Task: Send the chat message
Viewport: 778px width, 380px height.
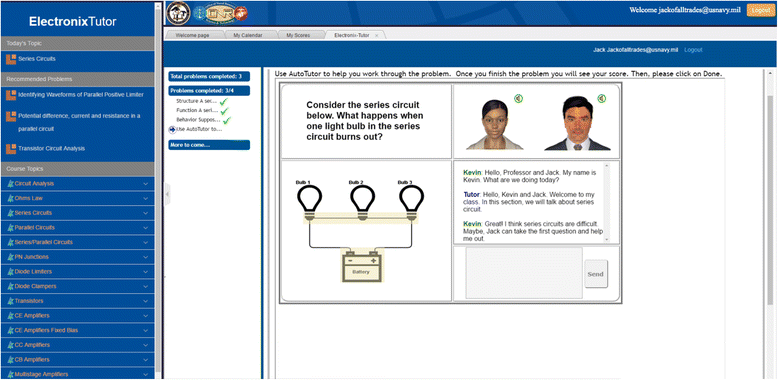Action: [x=595, y=274]
